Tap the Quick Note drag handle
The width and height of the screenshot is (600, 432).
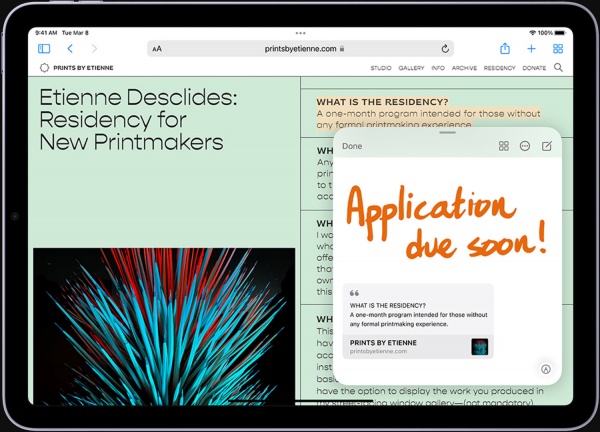(447, 132)
